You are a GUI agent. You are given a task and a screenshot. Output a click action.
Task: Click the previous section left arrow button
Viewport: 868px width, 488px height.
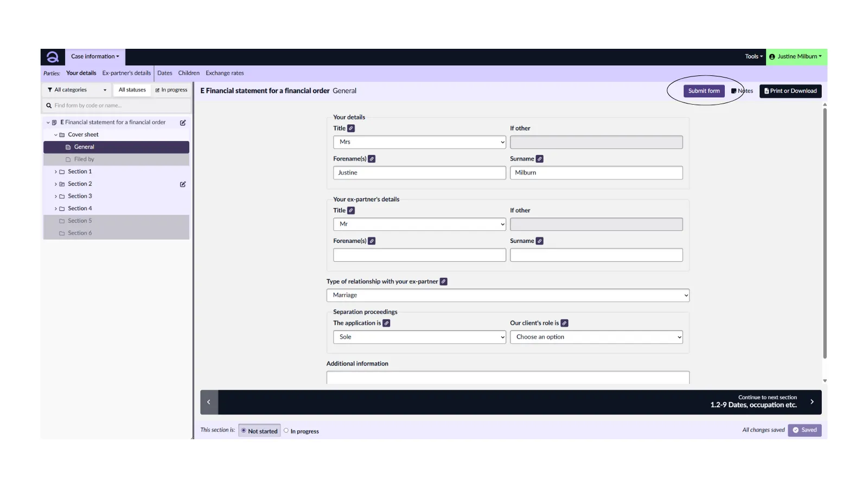(x=209, y=402)
